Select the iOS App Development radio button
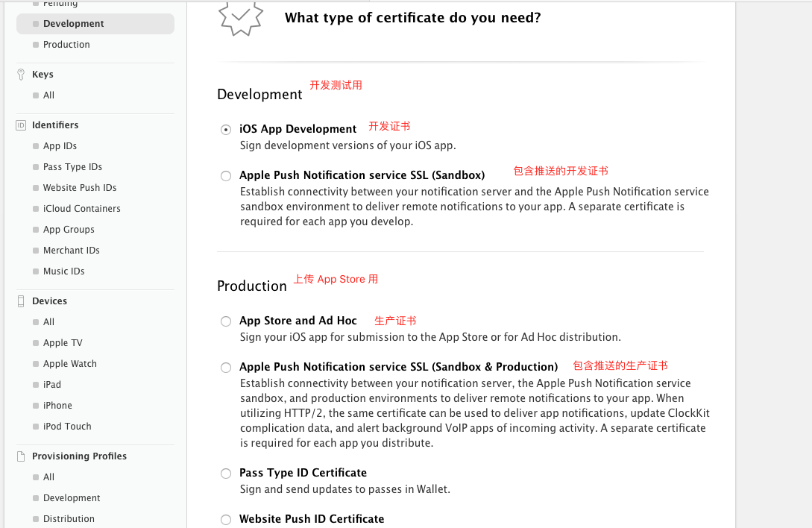The image size is (812, 528). click(x=226, y=130)
